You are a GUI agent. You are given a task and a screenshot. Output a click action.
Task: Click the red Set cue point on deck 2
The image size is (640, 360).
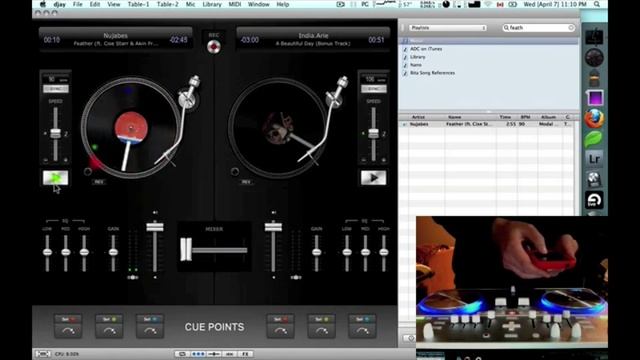tap(280, 319)
